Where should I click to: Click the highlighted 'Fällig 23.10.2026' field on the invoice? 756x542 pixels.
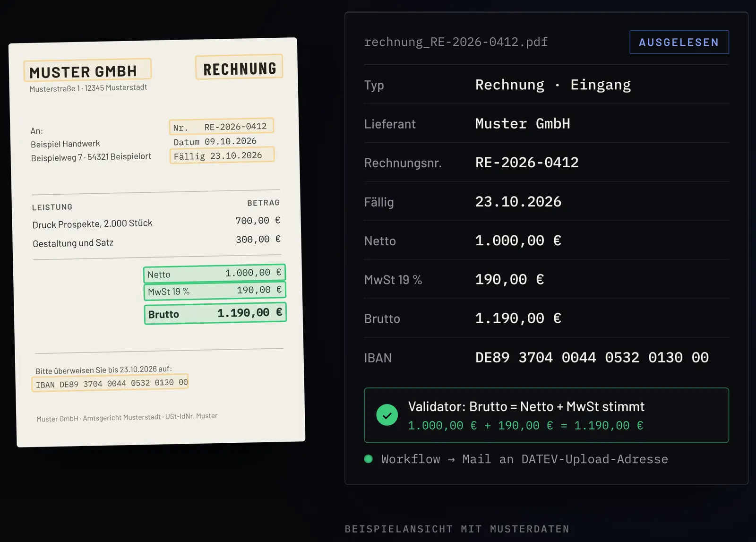222,155
